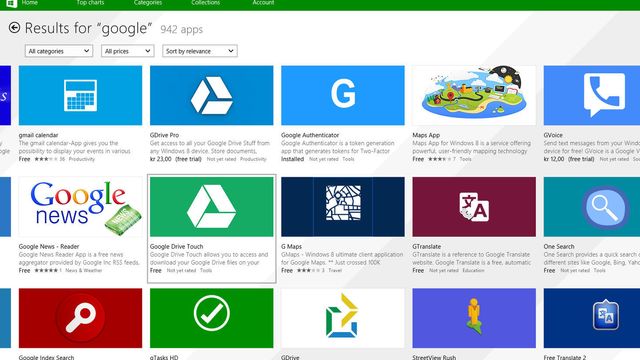Viewport: 640px width, 360px height.
Task: Open the One Search magnifier tile
Action: click(592, 207)
